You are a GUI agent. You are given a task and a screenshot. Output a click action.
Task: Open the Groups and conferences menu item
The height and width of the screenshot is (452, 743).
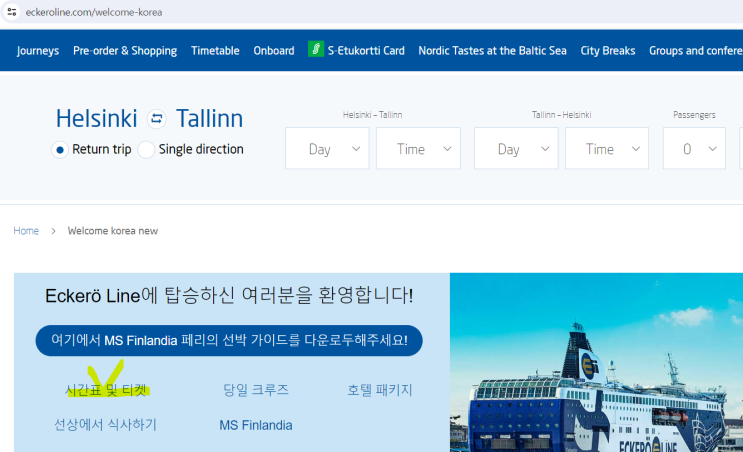(696, 51)
